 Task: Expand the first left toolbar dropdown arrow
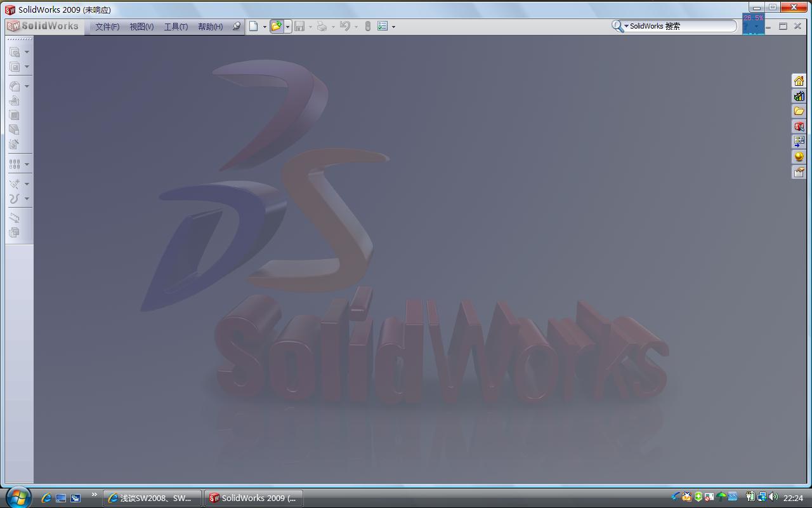point(27,52)
